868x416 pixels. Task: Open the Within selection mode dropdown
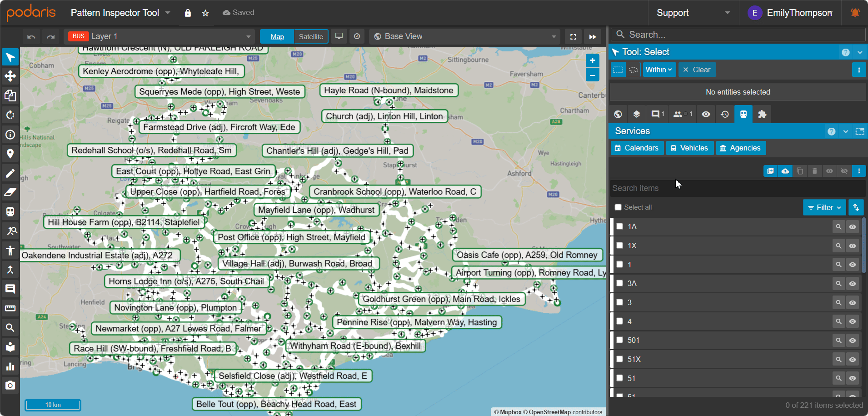(x=659, y=70)
